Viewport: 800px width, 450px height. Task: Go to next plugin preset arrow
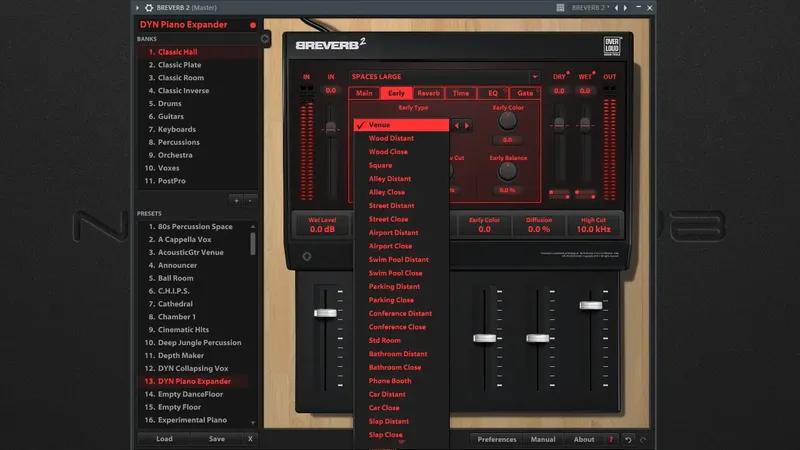(626, 8)
